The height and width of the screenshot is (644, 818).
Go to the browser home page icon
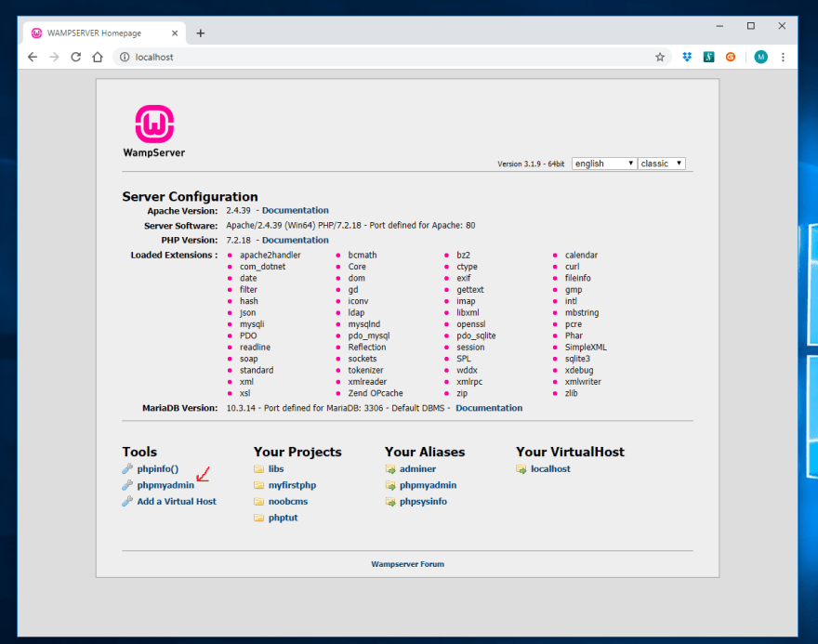click(98, 57)
